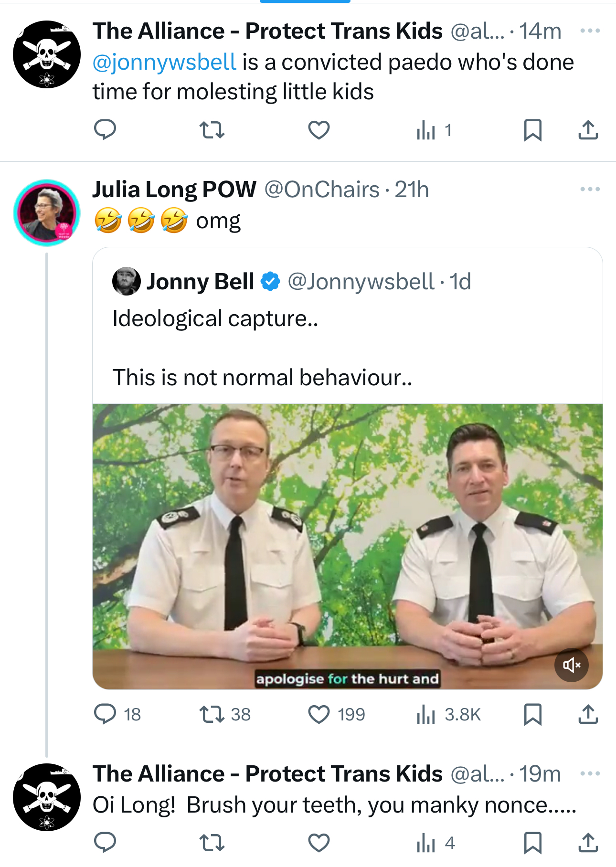Repost Julia Long's tweet with 38 reposts
The width and height of the screenshot is (616, 867).
coord(212,714)
